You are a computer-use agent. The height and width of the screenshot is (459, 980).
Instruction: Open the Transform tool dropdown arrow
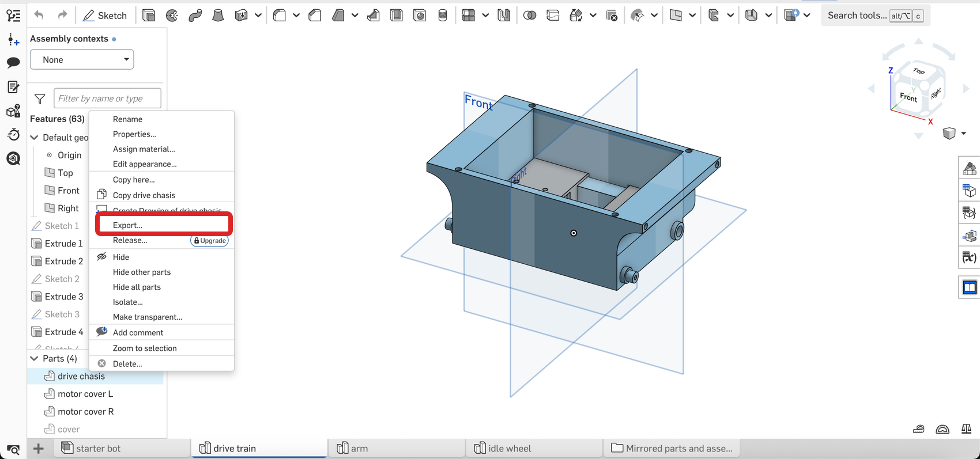click(593, 16)
